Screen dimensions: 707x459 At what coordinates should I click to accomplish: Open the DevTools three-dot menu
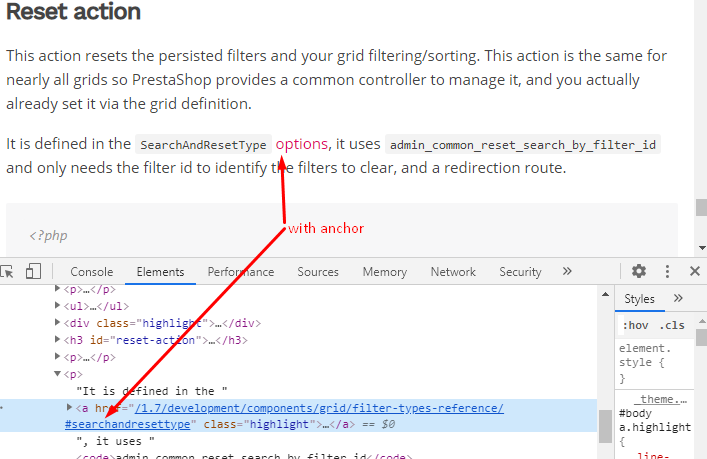(667, 271)
